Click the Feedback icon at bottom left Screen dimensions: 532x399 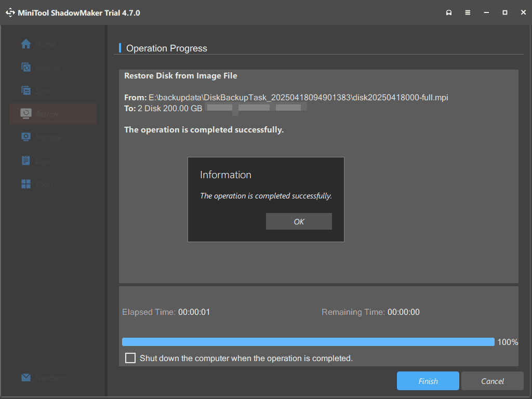(25, 378)
